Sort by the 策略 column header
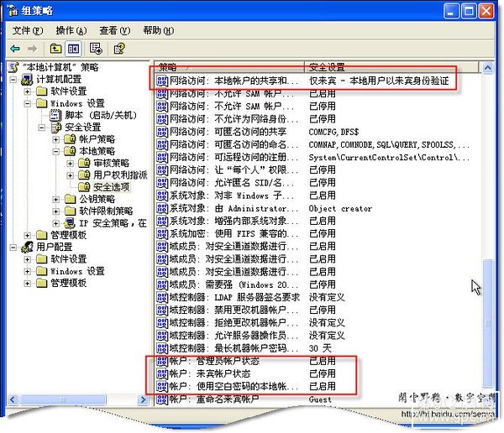This screenshot has height=433, width=504. click(x=229, y=67)
